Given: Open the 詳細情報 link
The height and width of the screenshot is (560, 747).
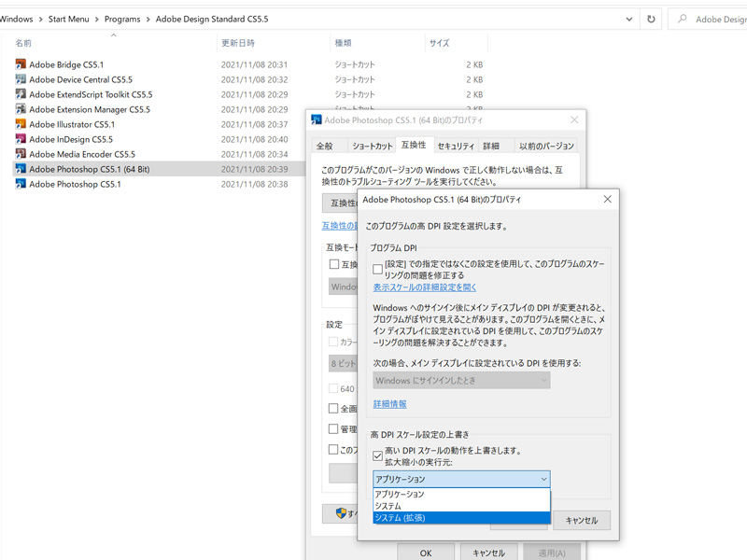Looking at the screenshot, I should tap(389, 404).
